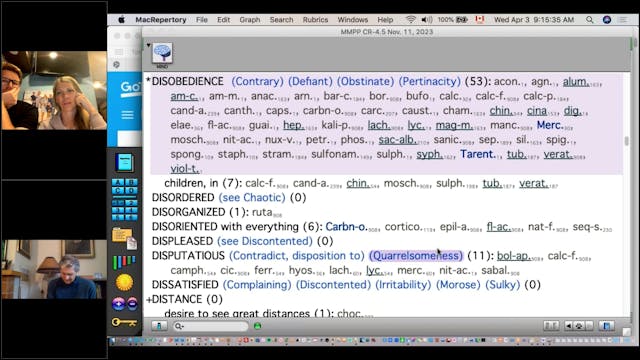Follow the (see Discontented) link under DISPLEASED
The image size is (640, 360).
[x=264, y=241]
